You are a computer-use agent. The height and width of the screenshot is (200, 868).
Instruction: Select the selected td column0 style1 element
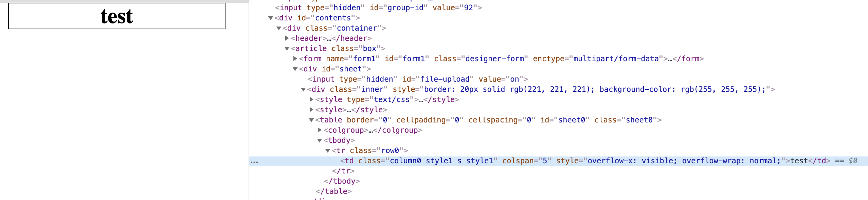[x=559, y=161]
